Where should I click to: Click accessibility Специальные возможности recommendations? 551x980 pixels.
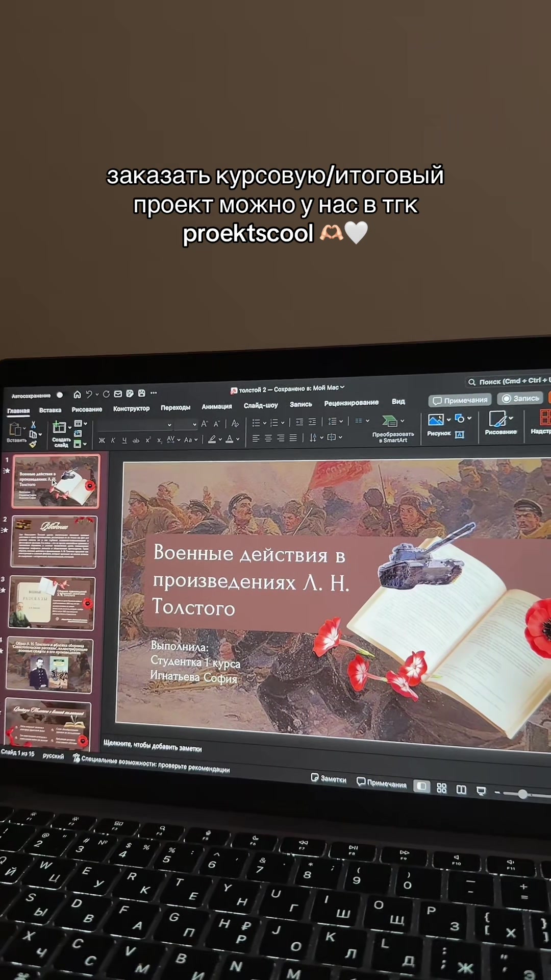click(x=151, y=764)
